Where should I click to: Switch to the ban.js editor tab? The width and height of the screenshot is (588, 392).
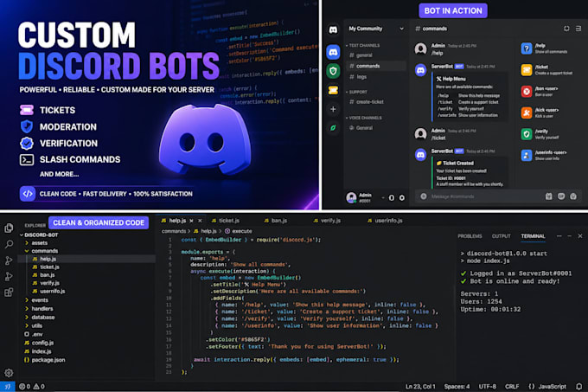tap(276, 221)
